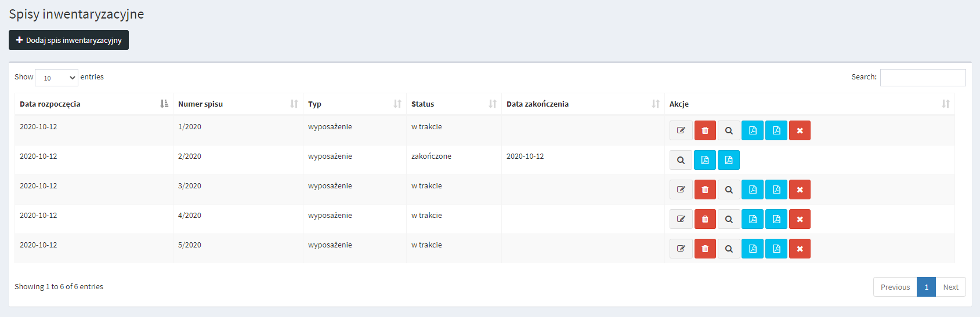Viewport: 980px width, 317px height.
Task: Select page 1 in pagination
Action: (x=926, y=287)
